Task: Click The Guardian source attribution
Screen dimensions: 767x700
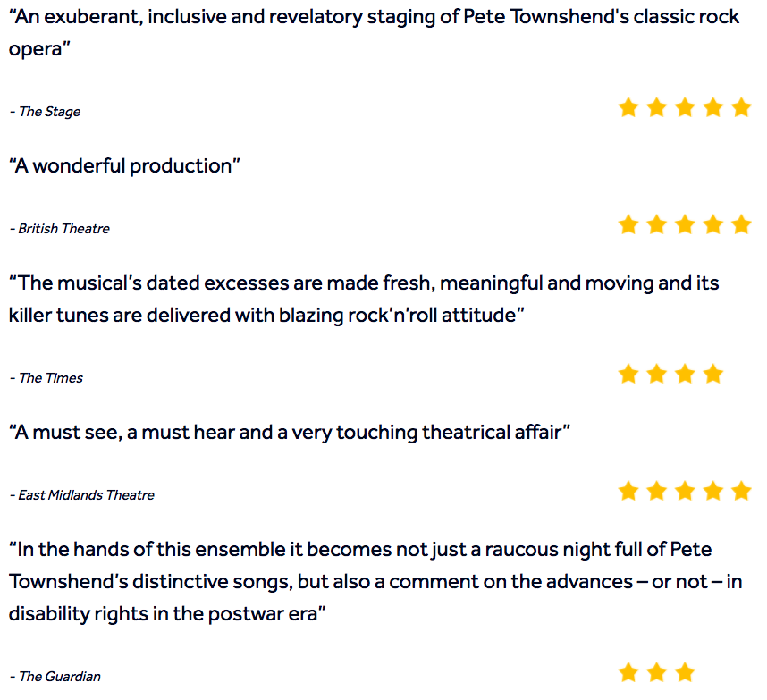Action: pyautogui.click(x=55, y=677)
